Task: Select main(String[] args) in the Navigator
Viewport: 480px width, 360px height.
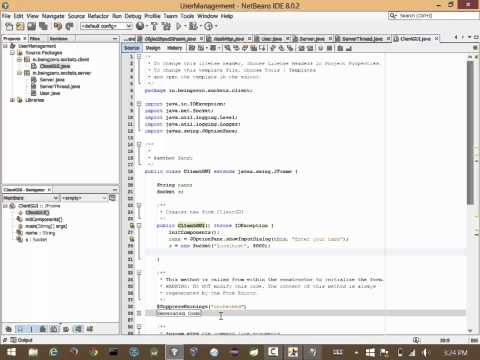Action: [x=46, y=226]
